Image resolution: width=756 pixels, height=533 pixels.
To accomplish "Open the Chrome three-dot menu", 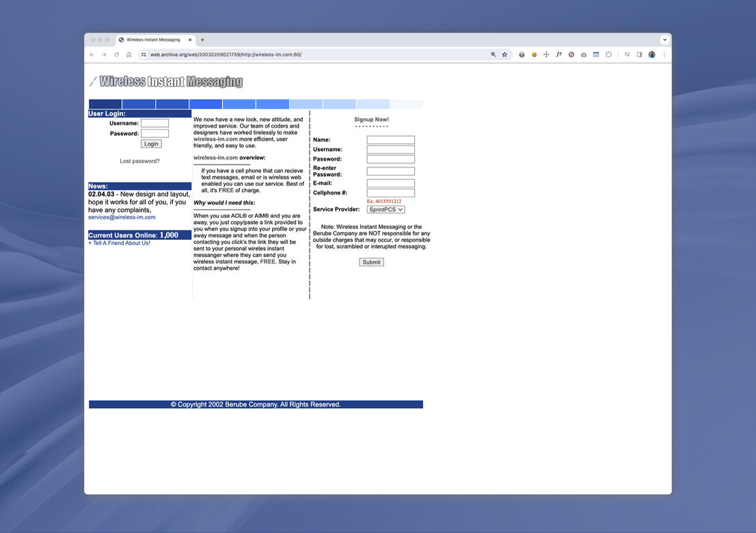I will [664, 55].
